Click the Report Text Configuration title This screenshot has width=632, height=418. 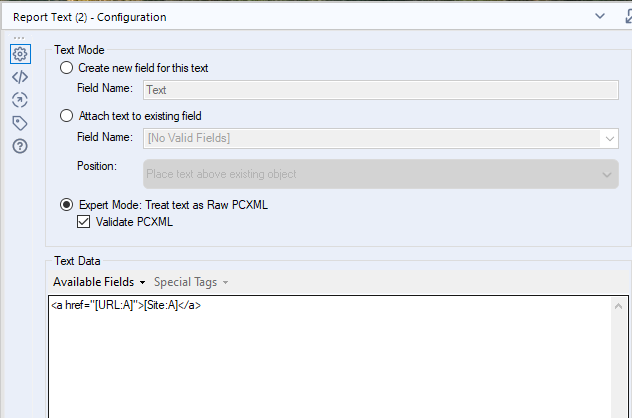[89, 17]
